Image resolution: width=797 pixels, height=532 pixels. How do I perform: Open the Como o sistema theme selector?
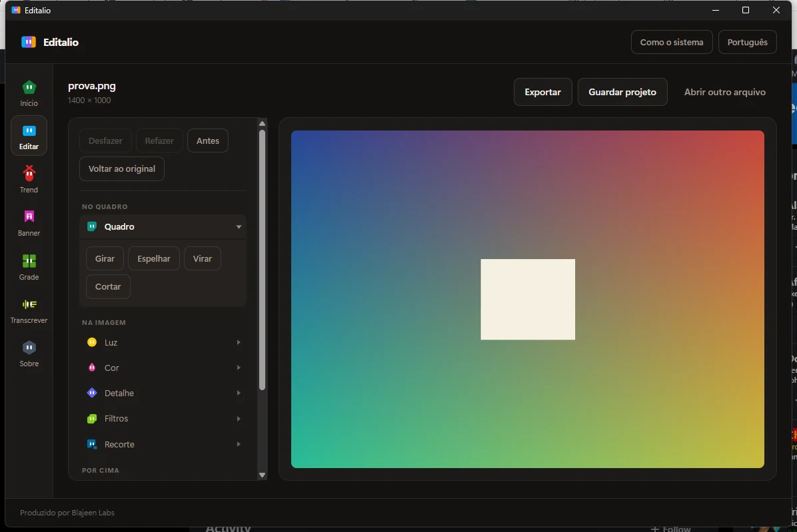click(672, 42)
